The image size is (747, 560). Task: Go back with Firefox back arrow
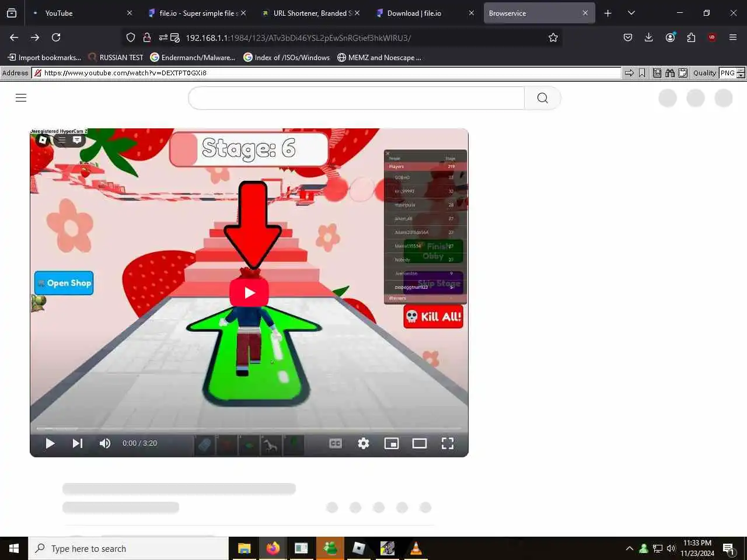14,37
